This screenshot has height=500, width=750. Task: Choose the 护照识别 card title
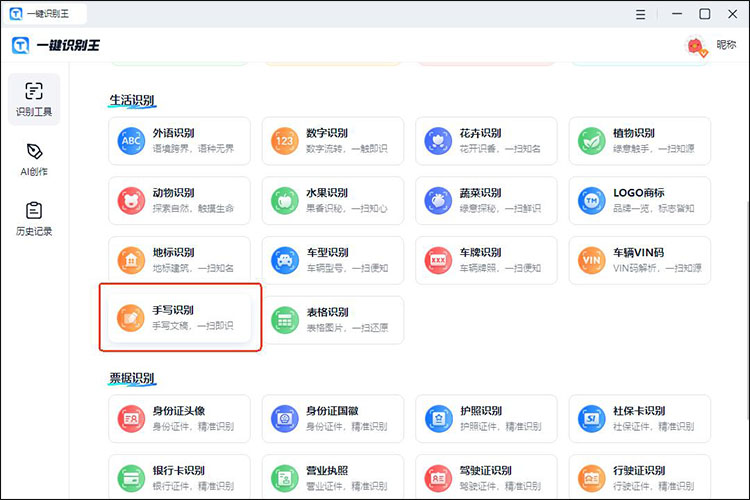coord(481,411)
